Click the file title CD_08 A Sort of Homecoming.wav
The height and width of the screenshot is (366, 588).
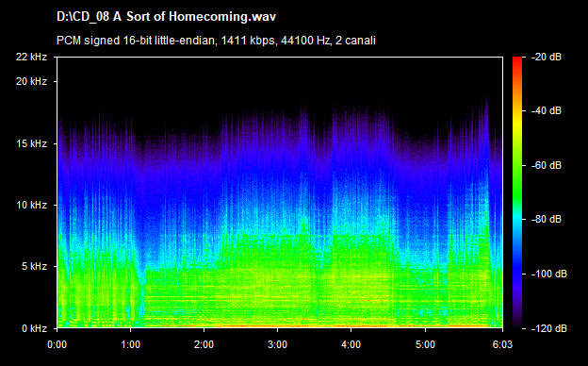pyautogui.click(x=166, y=17)
